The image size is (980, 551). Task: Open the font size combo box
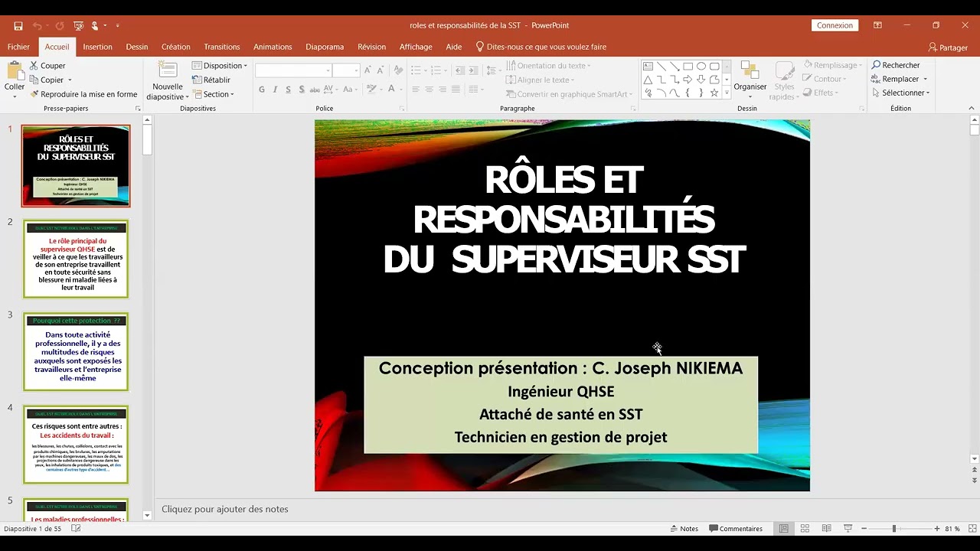[x=346, y=70]
